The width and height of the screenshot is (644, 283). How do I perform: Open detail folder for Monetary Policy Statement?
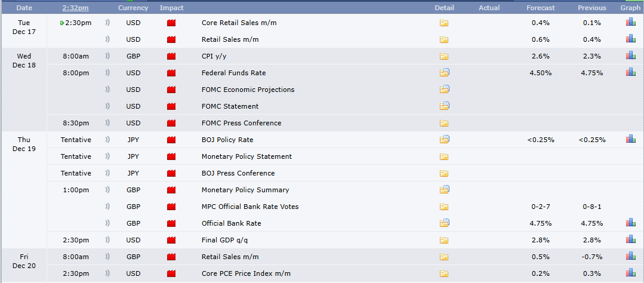pos(444,157)
